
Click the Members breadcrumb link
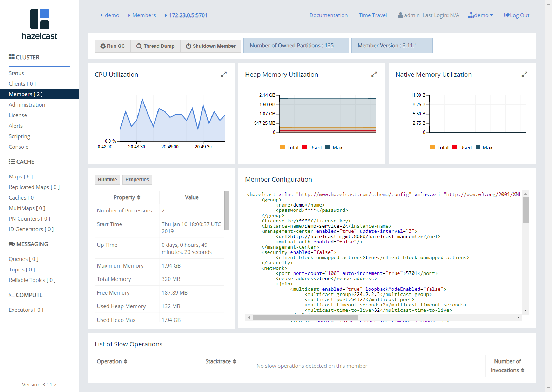[x=144, y=15]
